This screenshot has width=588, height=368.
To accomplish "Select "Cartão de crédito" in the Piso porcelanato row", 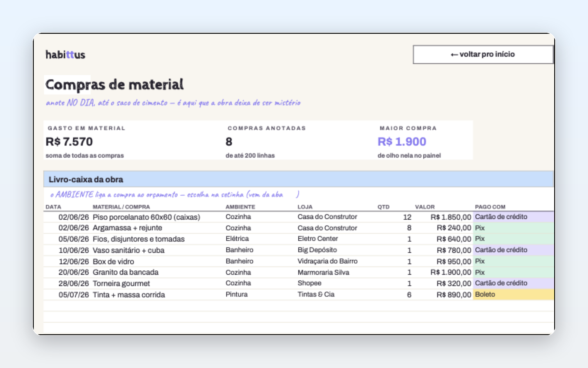I will 513,217.
